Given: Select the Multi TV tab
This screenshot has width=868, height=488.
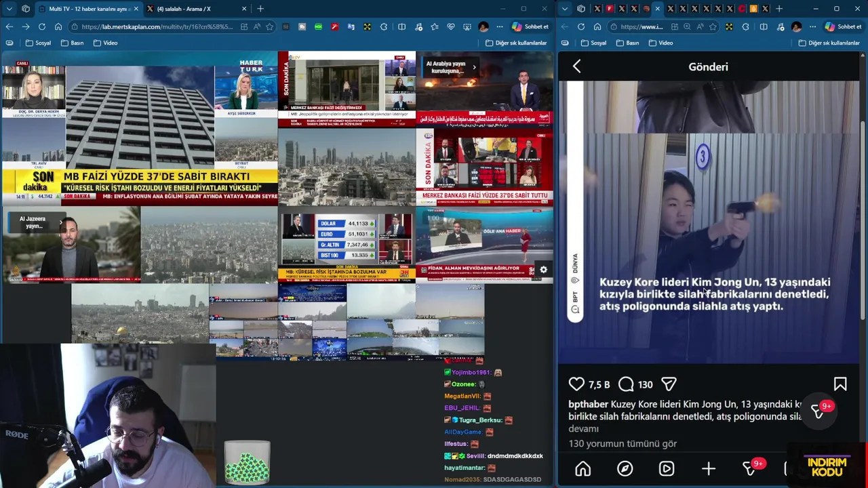Looking at the screenshot, I should tap(87, 9).
